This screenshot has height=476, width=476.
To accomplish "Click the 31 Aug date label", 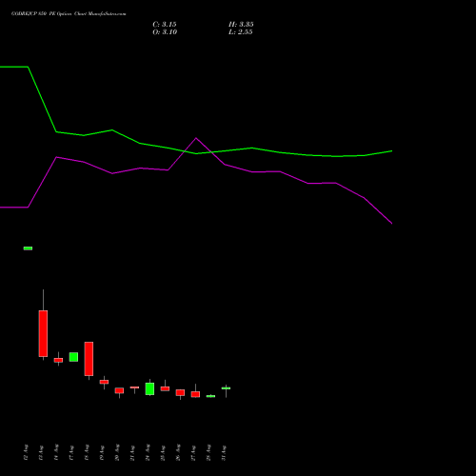I will point(224,452).
